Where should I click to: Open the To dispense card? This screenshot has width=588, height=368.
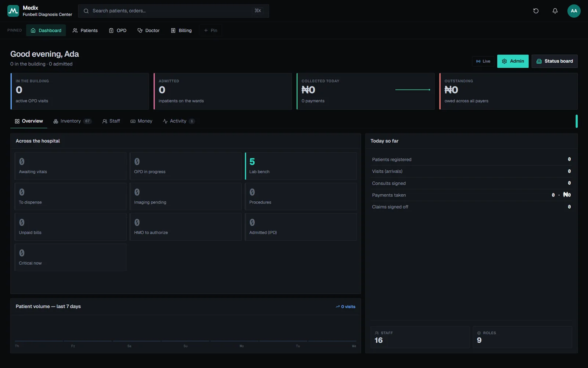tap(71, 197)
